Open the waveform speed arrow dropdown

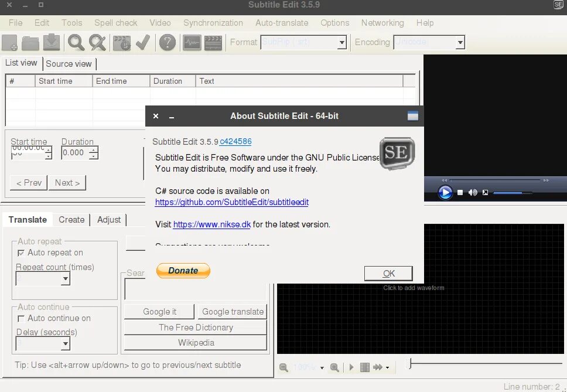click(387, 368)
